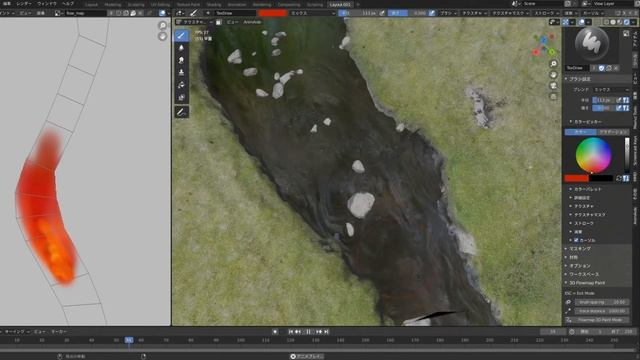The height and width of the screenshot is (360, 640).
Task: Open the ブレンド mode dropdown in sidebar
Action: (x=610, y=89)
